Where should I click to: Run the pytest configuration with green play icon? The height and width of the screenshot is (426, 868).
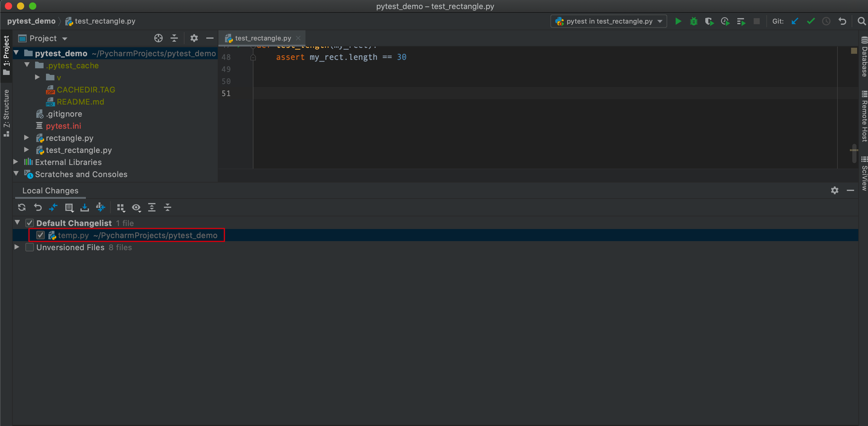678,21
